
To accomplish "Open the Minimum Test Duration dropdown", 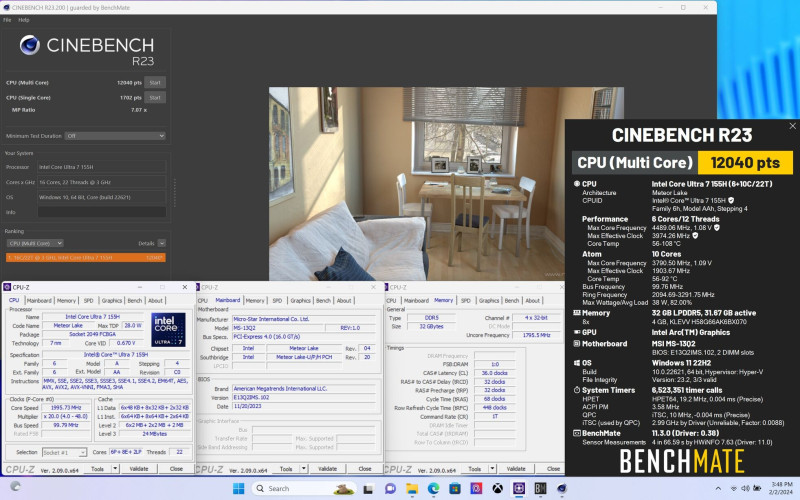I will click(115, 136).
